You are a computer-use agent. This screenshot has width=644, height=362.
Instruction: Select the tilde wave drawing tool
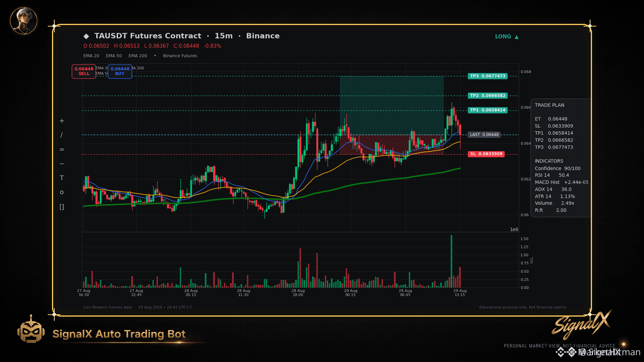tap(62, 163)
